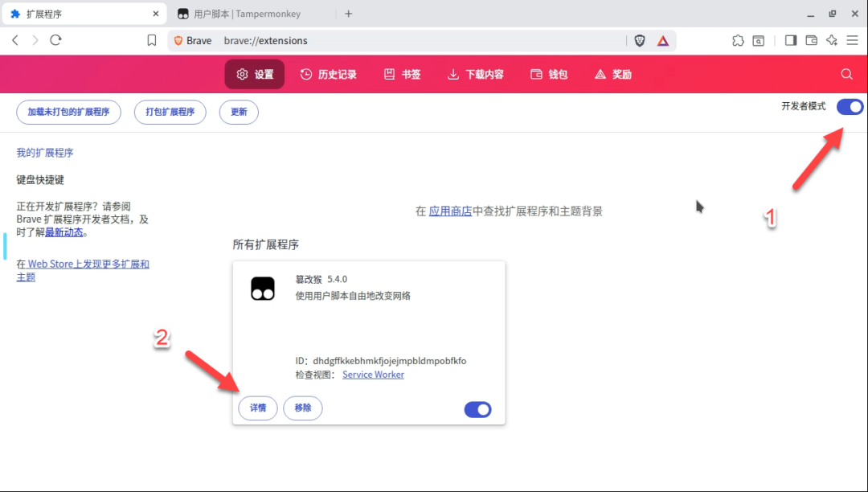Open the toolbar icon left of the sidebar toggle
The width and height of the screenshot is (868, 492).
pyautogui.click(x=759, y=40)
